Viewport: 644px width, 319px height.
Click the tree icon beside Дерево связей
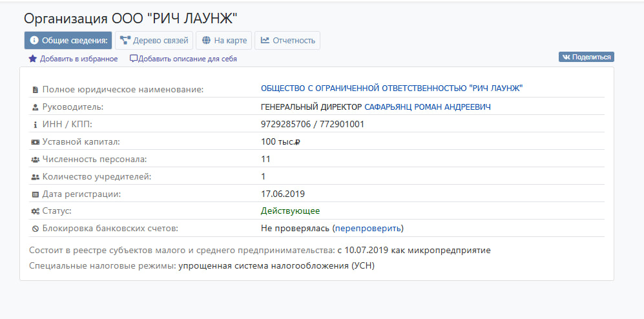[125, 41]
